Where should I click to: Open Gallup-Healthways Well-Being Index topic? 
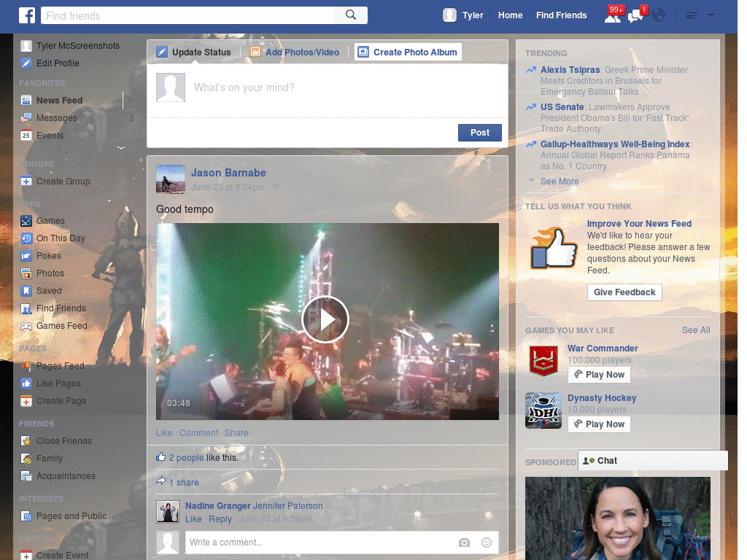click(x=615, y=144)
